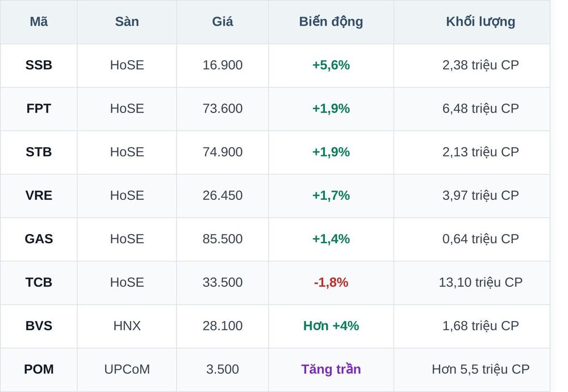Click the UPCoM exchange cell
The image size is (568, 392).
pos(127,369)
